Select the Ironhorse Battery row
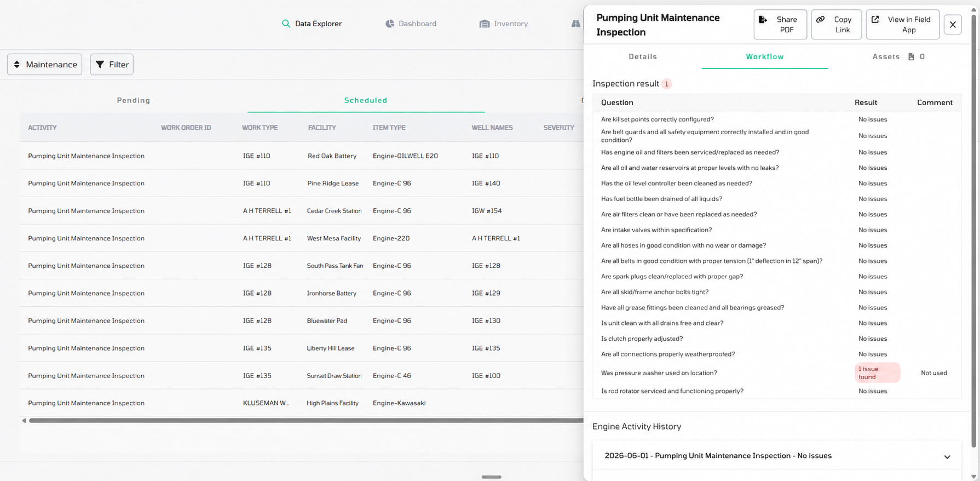The height and width of the screenshot is (481, 980). click(x=302, y=293)
